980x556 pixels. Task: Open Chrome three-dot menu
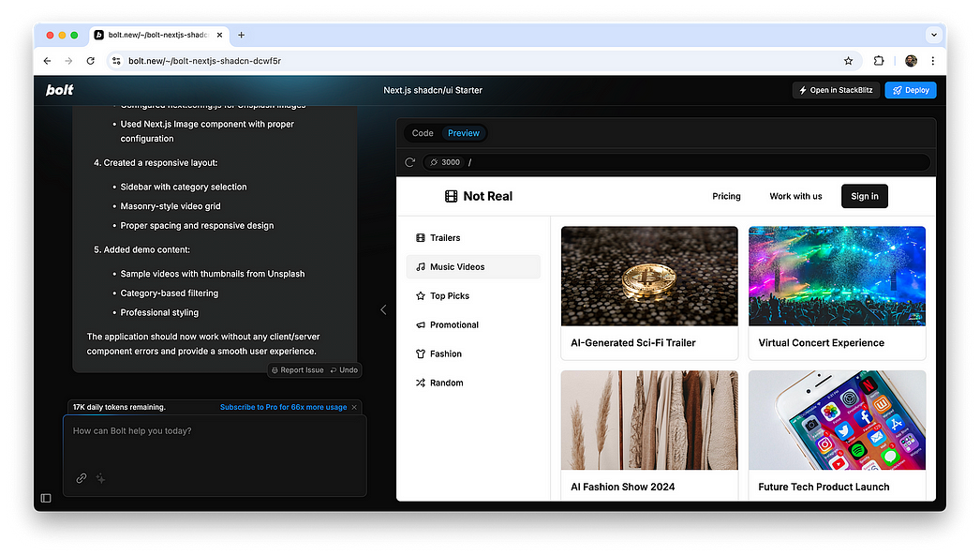coord(933,61)
